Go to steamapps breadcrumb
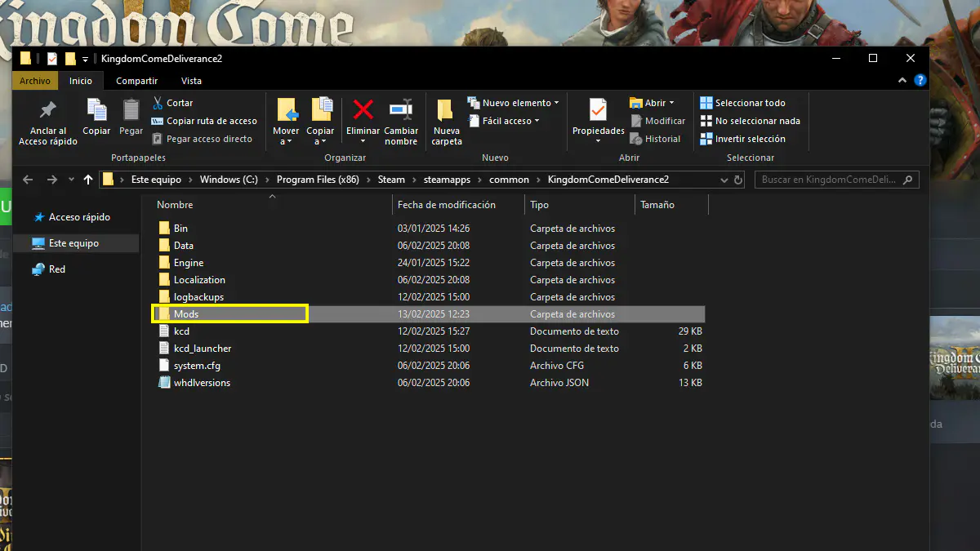Screen dimensions: 980x551 [x=448, y=180]
